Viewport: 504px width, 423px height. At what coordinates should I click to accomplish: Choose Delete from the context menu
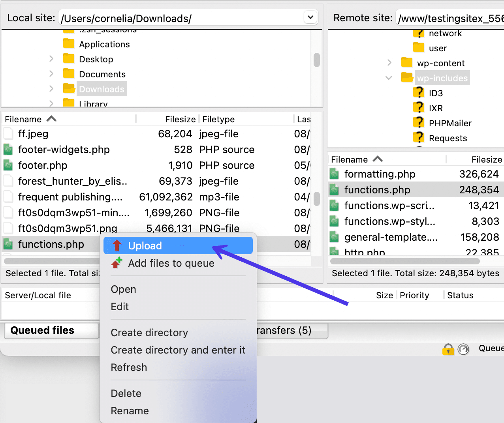[x=126, y=393]
